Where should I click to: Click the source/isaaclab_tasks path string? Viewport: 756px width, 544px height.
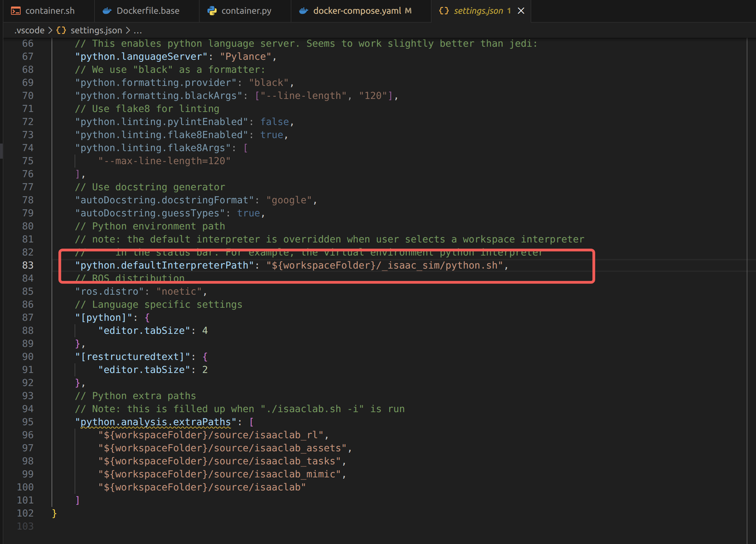pyautogui.click(x=220, y=461)
